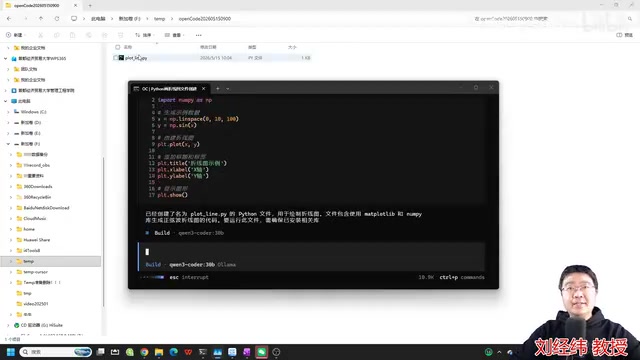Sort files by the Name column header
The image size is (640, 360).
pos(128,47)
